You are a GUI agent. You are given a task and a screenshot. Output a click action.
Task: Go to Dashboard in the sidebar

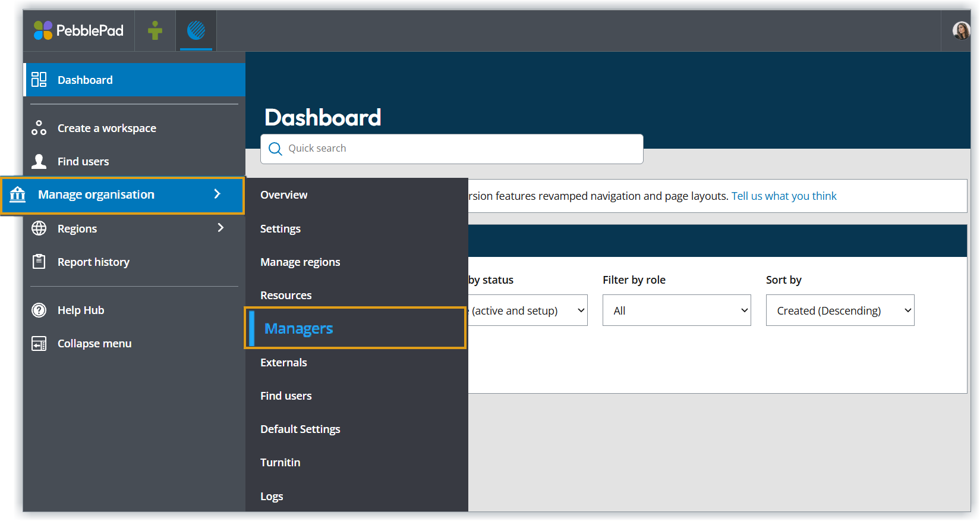134,80
